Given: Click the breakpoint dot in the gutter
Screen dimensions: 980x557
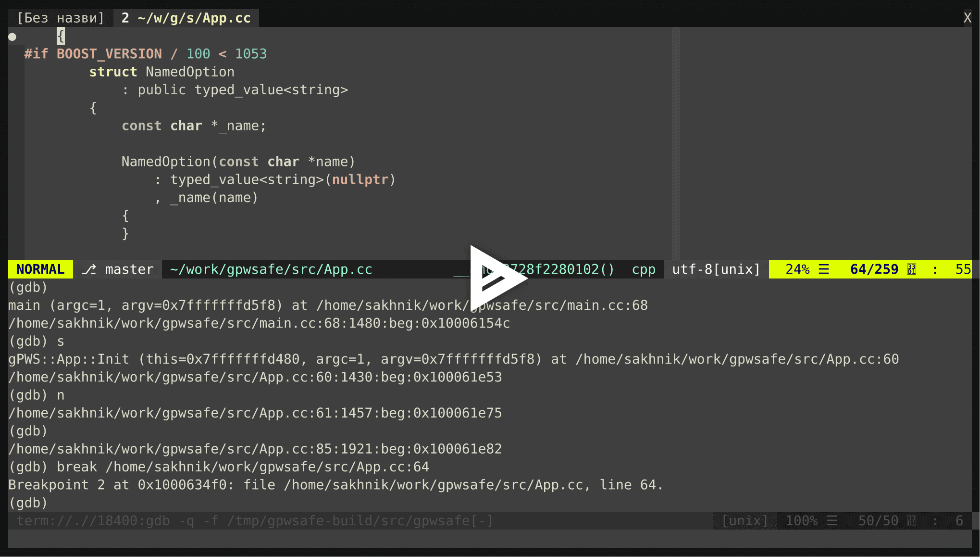Looking at the screenshot, I should 12,37.
